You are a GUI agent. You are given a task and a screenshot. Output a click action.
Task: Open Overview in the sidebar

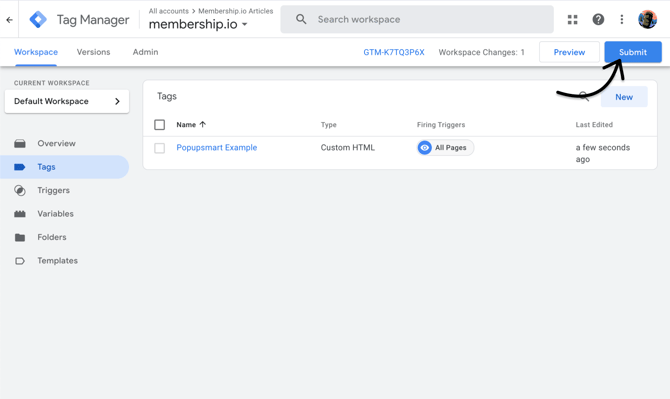click(56, 144)
